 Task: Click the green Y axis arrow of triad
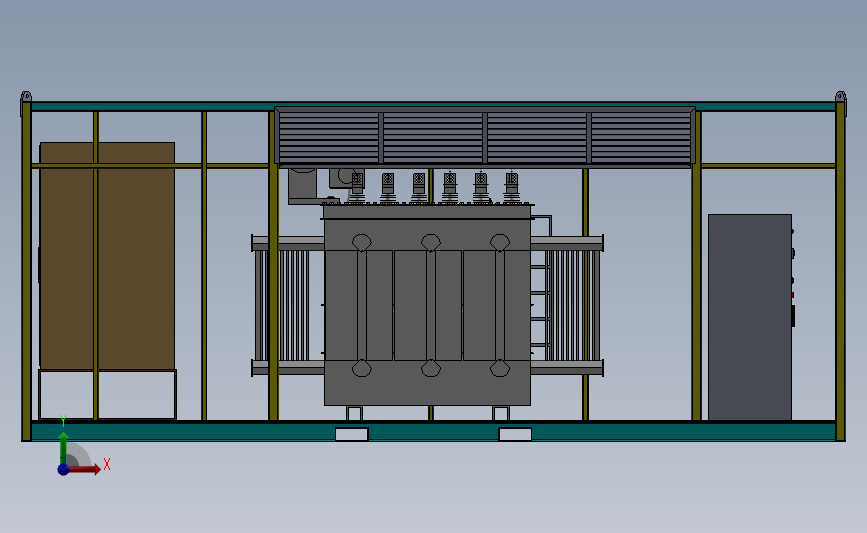coord(64,447)
